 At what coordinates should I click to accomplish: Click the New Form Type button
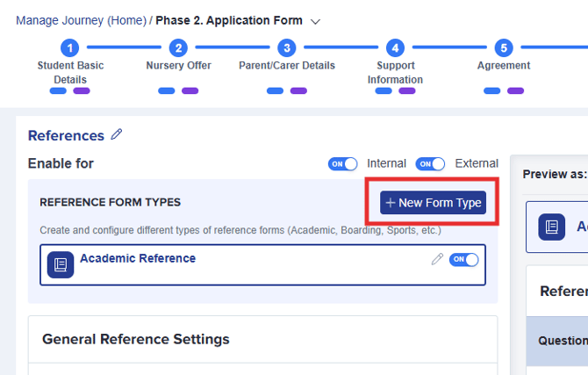coord(433,203)
